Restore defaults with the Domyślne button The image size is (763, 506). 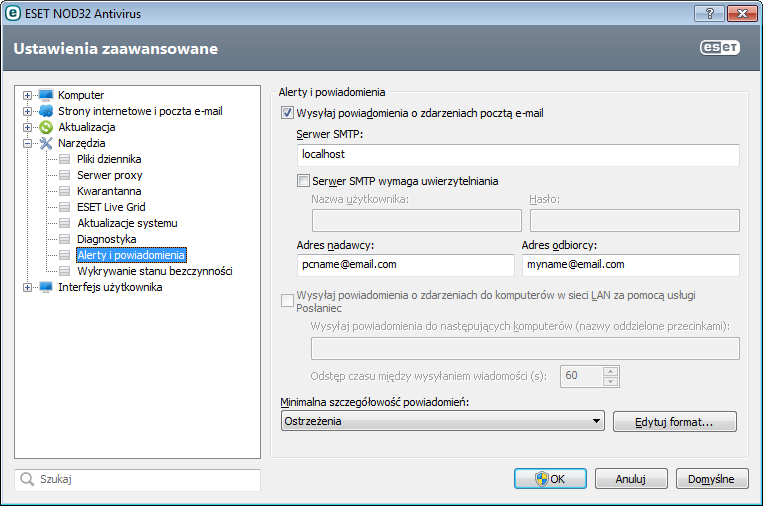click(x=711, y=479)
